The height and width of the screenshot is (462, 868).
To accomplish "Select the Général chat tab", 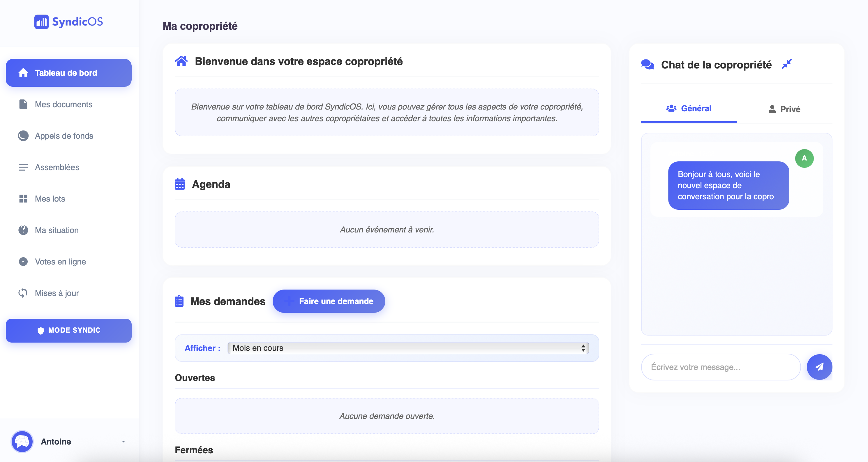I will pos(688,108).
